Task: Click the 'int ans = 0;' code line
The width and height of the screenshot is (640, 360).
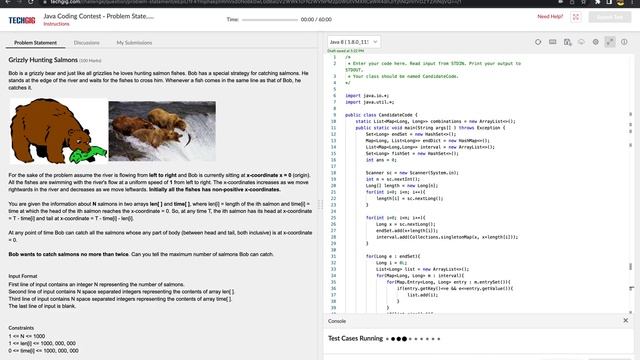Action: pos(381,160)
